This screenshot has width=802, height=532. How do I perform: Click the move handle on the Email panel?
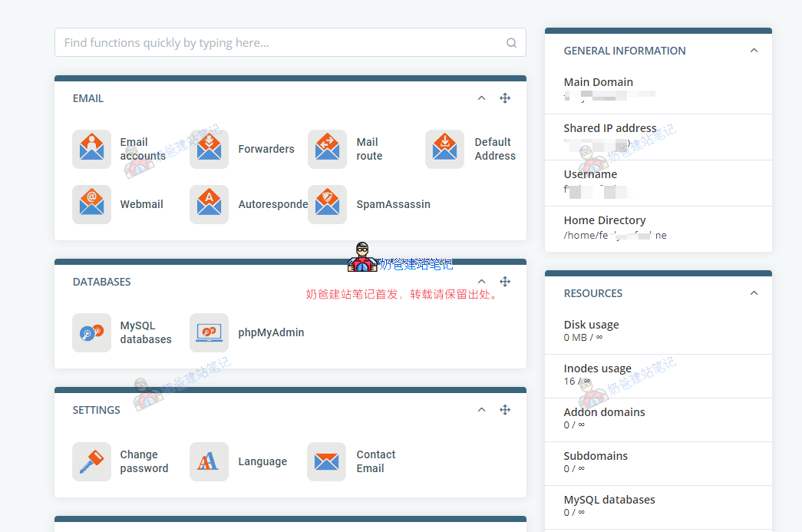click(505, 98)
